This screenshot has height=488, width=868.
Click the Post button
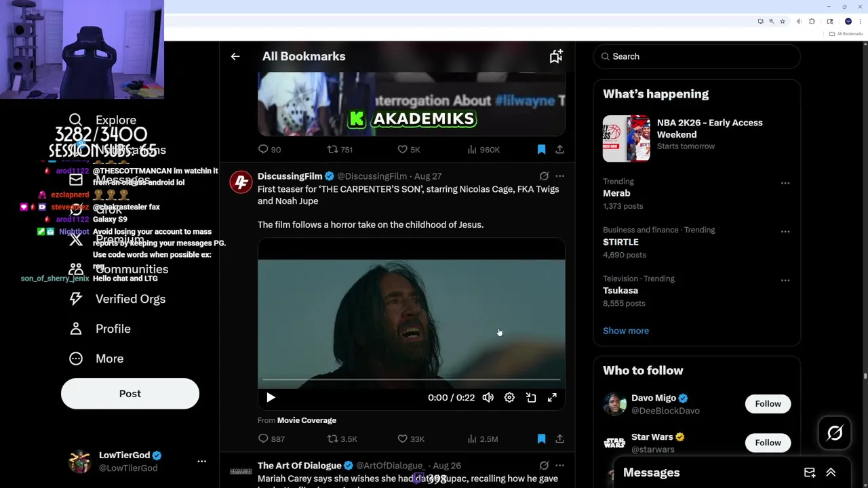[x=130, y=394]
